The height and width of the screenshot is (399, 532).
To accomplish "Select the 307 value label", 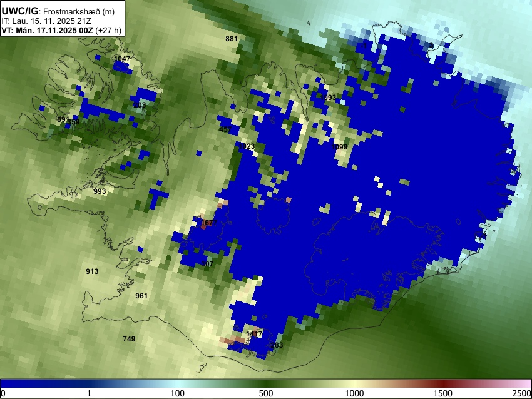I will pos(207,264).
